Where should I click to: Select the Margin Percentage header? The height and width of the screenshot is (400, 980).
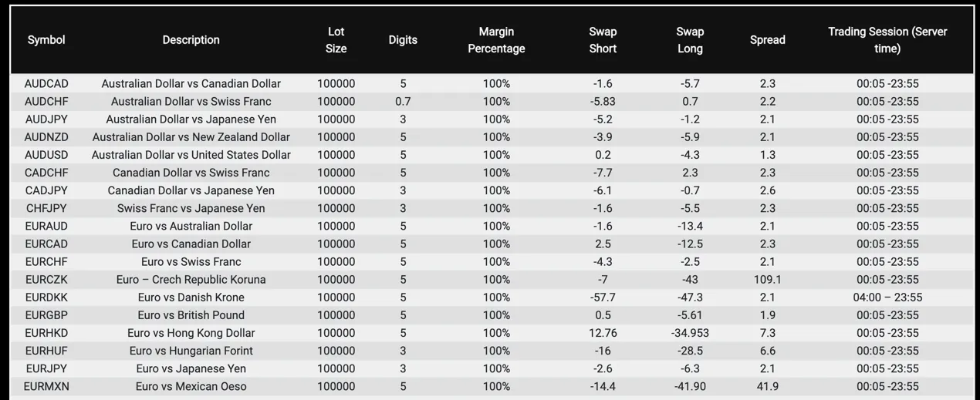click(x=496, y=40)
